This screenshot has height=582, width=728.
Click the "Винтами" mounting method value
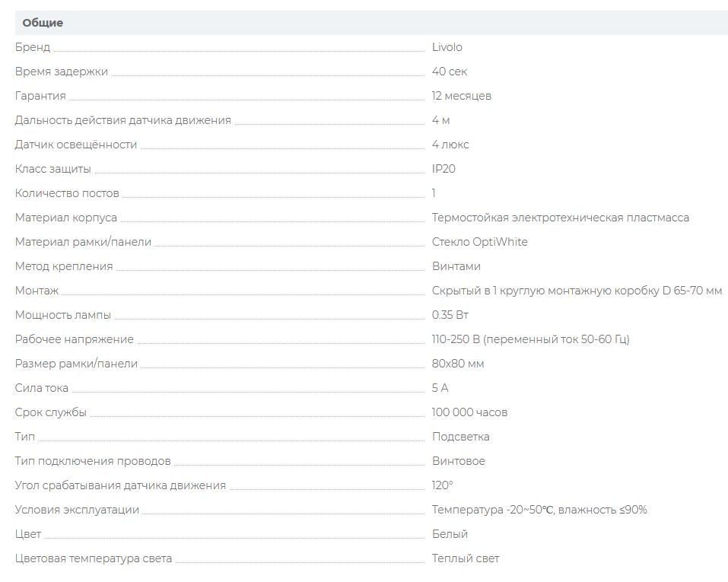pos(456,266)
